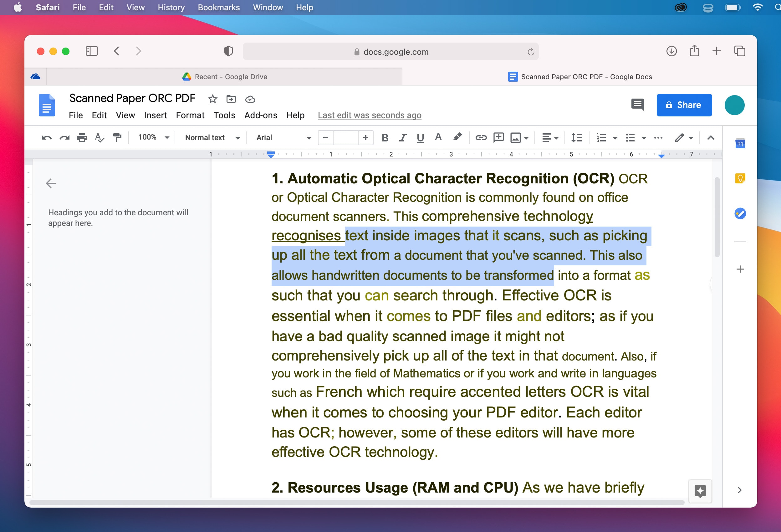Open the Arial font dropdown
Viewport: 781px width, 532px height.
(x=282, y=137)
